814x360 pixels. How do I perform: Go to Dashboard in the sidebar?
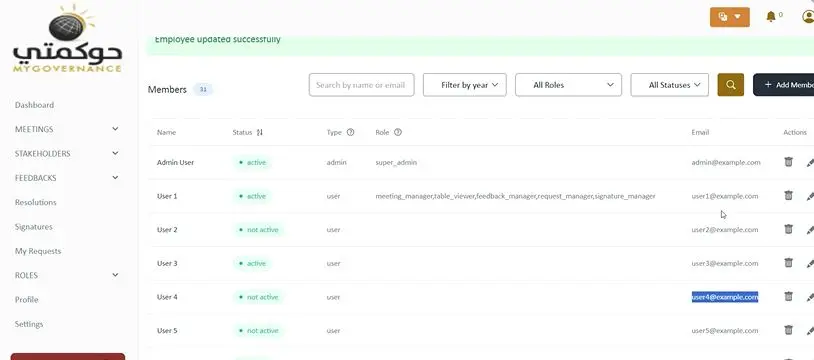point(34,105)
